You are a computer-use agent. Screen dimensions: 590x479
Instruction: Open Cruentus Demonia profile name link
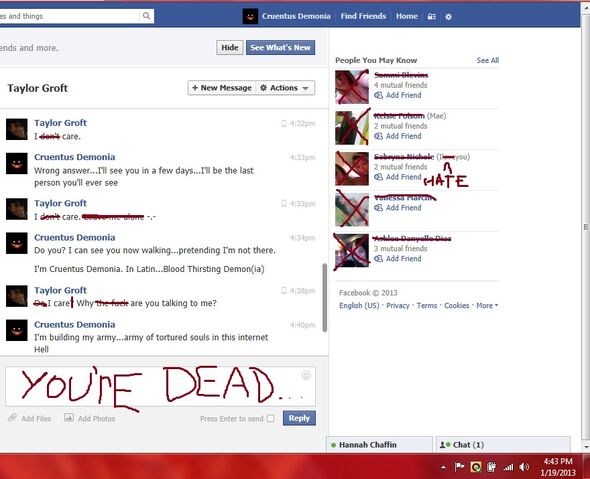pyautogui.click(x=296, y=16)
